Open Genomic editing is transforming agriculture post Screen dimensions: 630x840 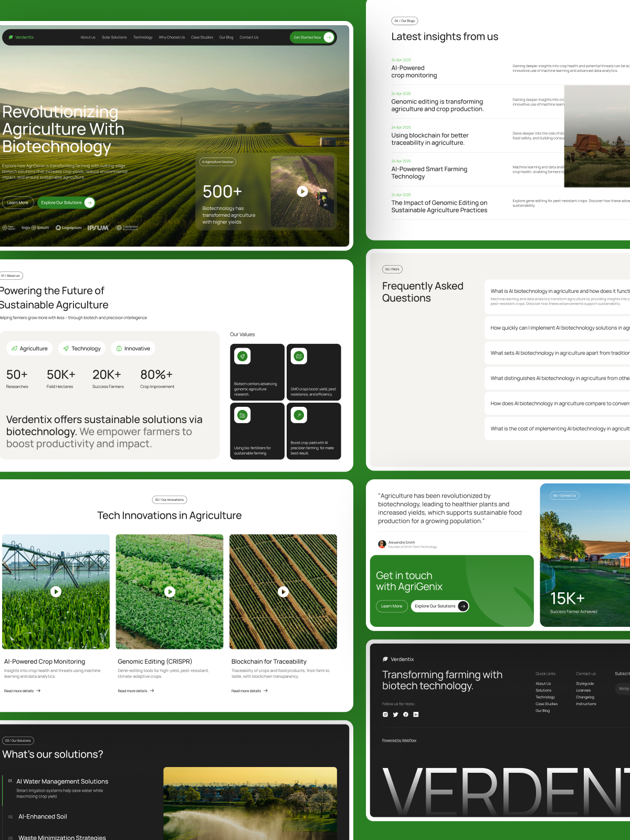(437, 106)
